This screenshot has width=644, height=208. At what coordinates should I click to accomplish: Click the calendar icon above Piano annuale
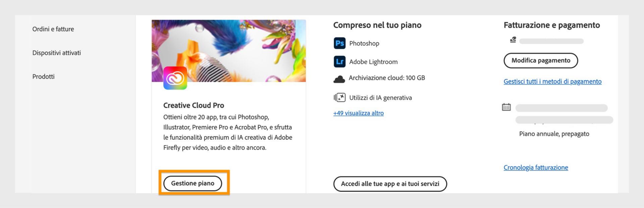[x=507, y=107]
